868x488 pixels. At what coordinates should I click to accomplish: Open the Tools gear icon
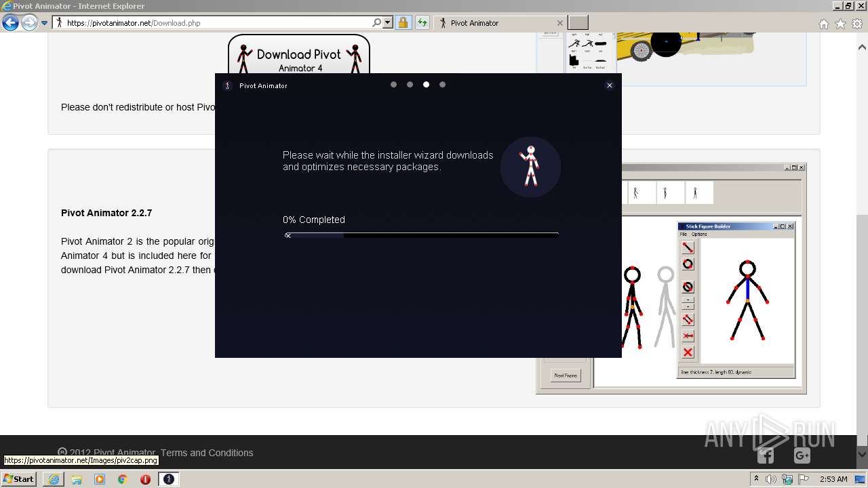coord(857,24)
